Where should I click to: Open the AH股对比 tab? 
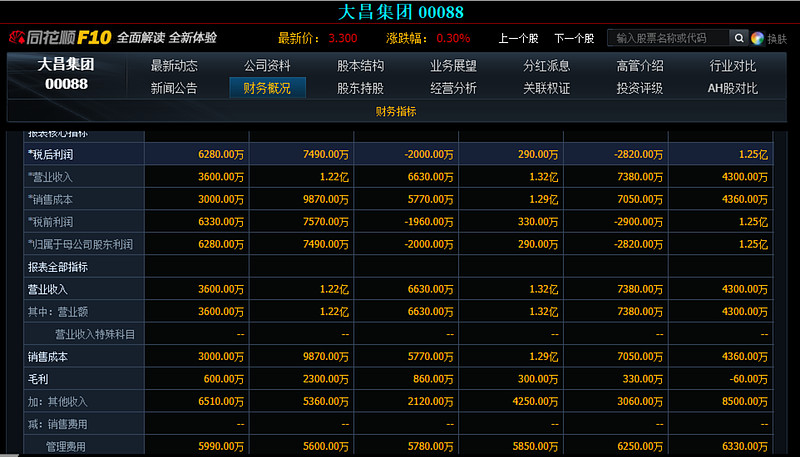click(x=733, y=88)
